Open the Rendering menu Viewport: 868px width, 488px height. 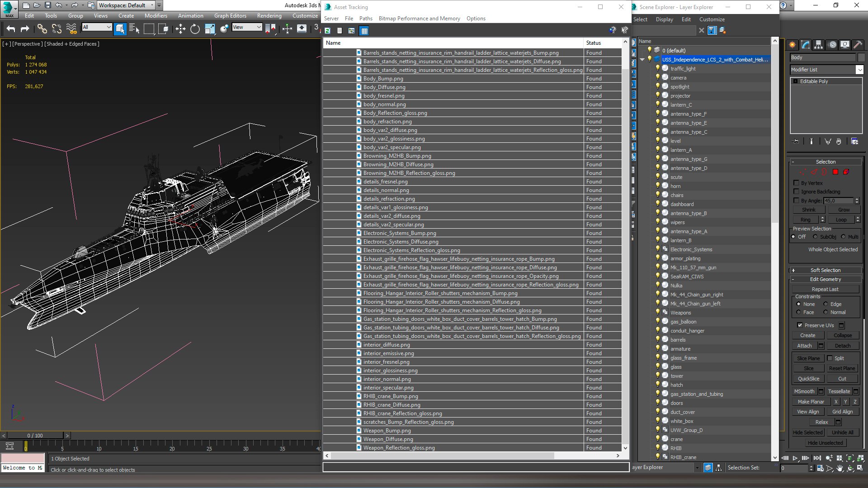point(269,16)
